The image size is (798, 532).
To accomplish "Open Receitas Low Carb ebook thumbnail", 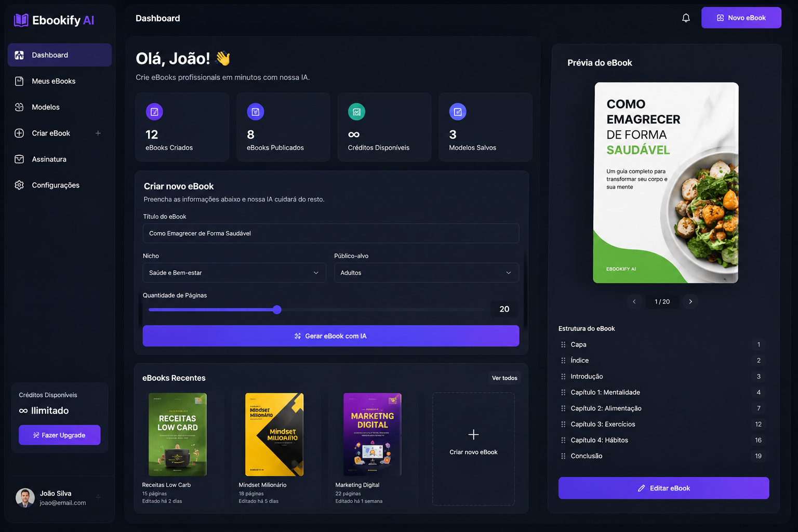I will [178, 434].
